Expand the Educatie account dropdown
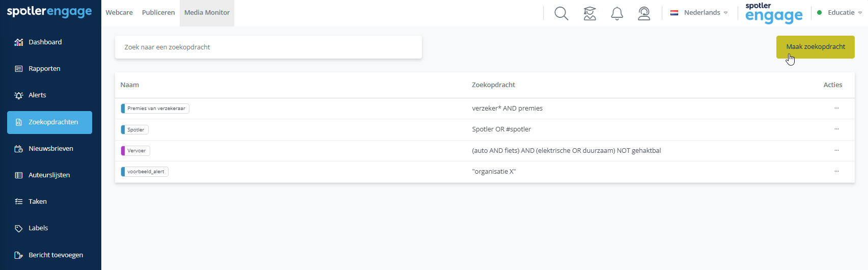The height and width of the screenshot is (270, 868). pos(839,13)
